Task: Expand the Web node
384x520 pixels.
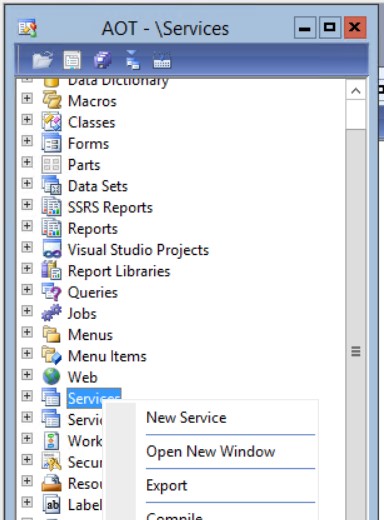Action: click(27, 374)
